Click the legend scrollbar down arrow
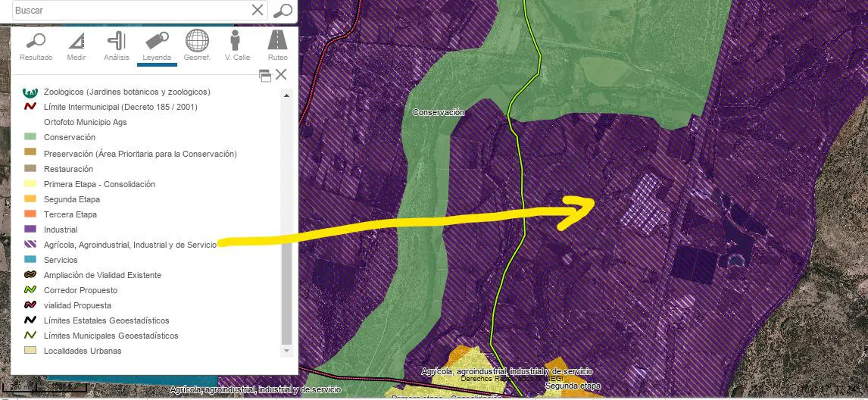This screenshot has width=868, height=400. click(x=286, y=351)
